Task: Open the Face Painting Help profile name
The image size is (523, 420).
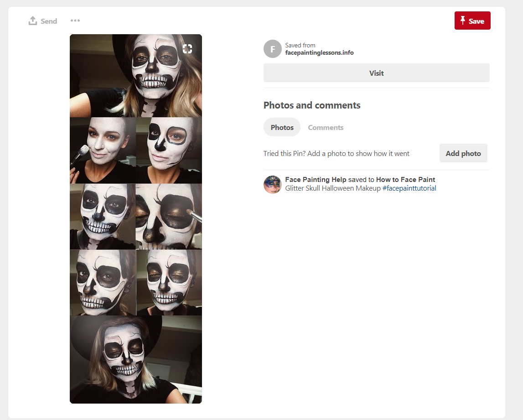Action: [316, 180]
